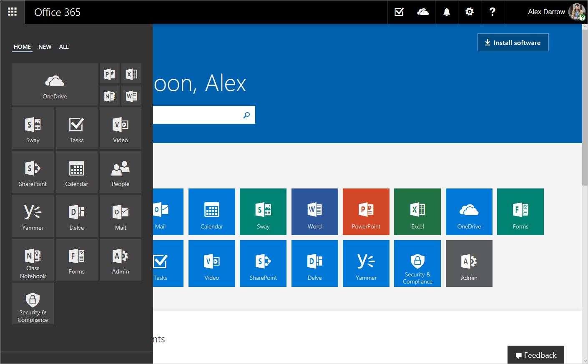This screenshot has width=588, height=364.
Task: Open the settings gear menu
Action: coord(470,12)
